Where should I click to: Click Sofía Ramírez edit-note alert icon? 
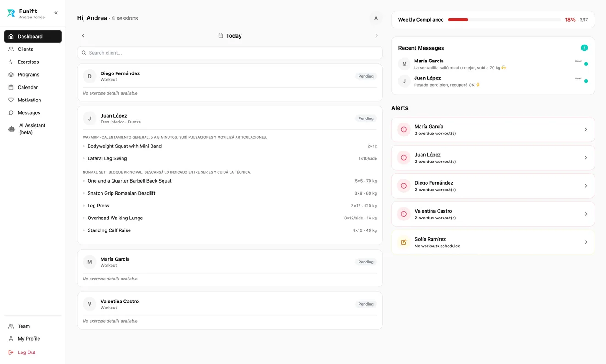click(x=404, y=242)
